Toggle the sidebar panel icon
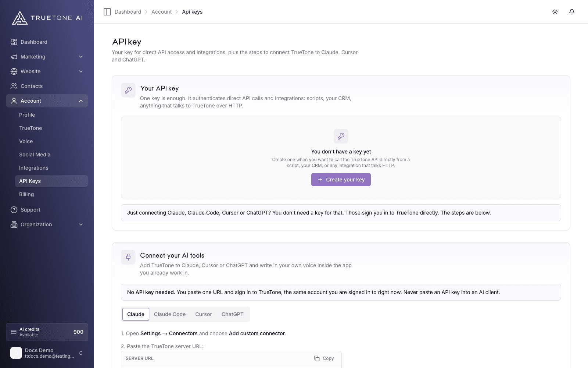 tap(107, 12)
